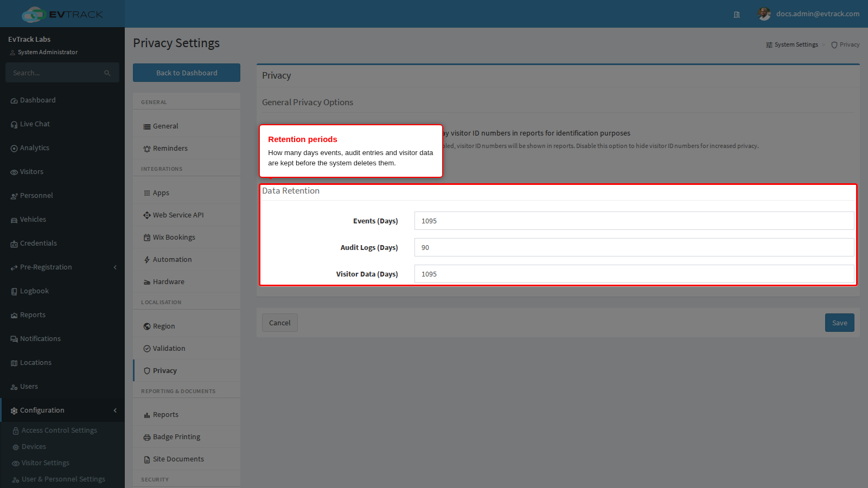Click the Visitors eye icon
This screenshot has height=488, width=868.
pos(14,172)
